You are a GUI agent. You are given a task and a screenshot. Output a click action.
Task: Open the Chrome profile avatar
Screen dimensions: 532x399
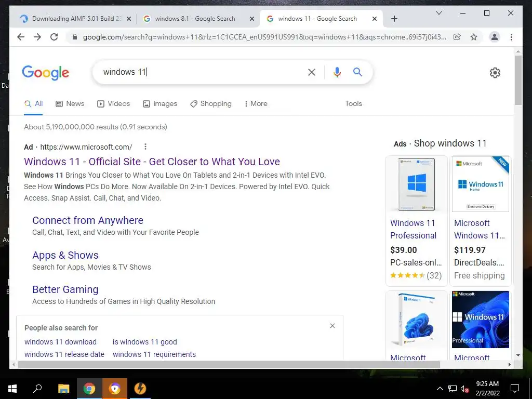tap(495, 37)
